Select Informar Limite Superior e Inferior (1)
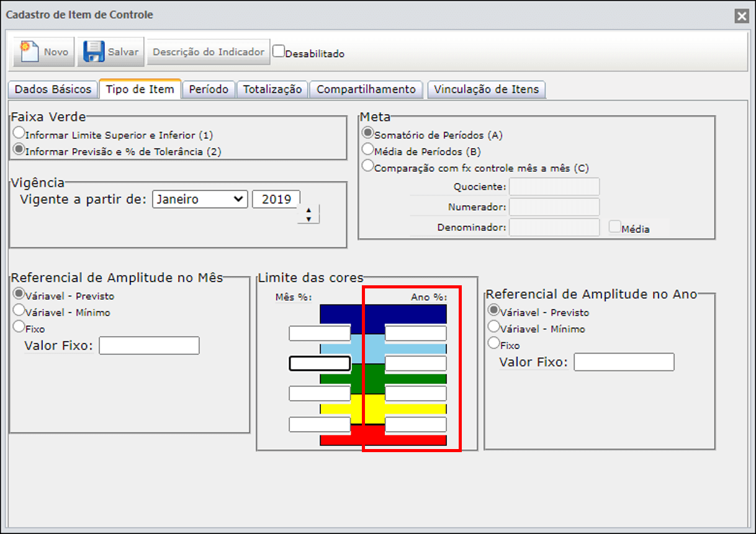Viewport: 756px width, 534px height. click(19, 133)
